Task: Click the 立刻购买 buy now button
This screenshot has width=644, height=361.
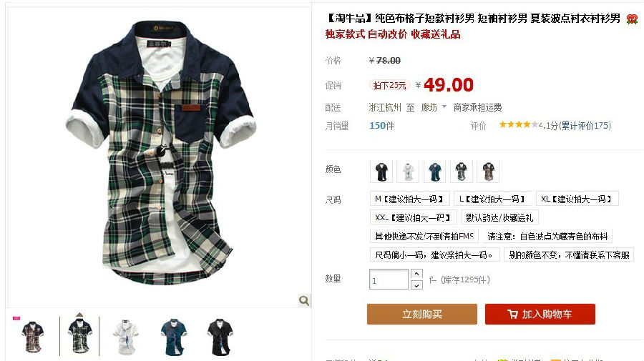Action: coord(421,315)
